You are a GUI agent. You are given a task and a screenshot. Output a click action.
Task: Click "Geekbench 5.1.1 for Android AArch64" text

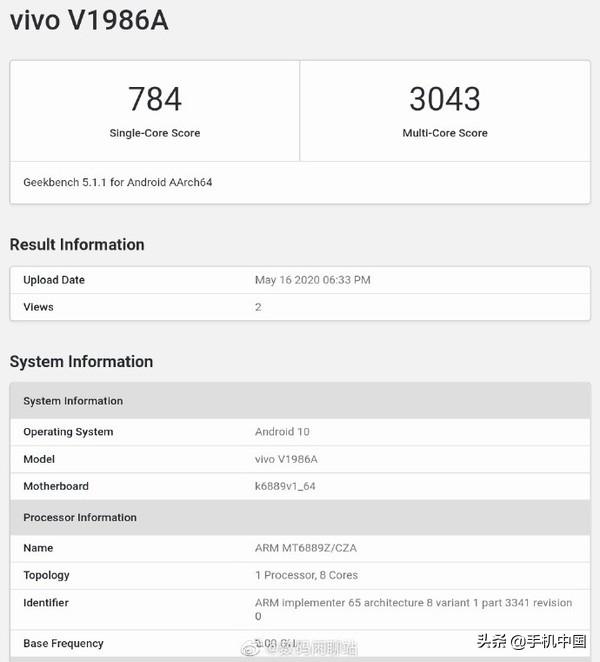[118, 182]
